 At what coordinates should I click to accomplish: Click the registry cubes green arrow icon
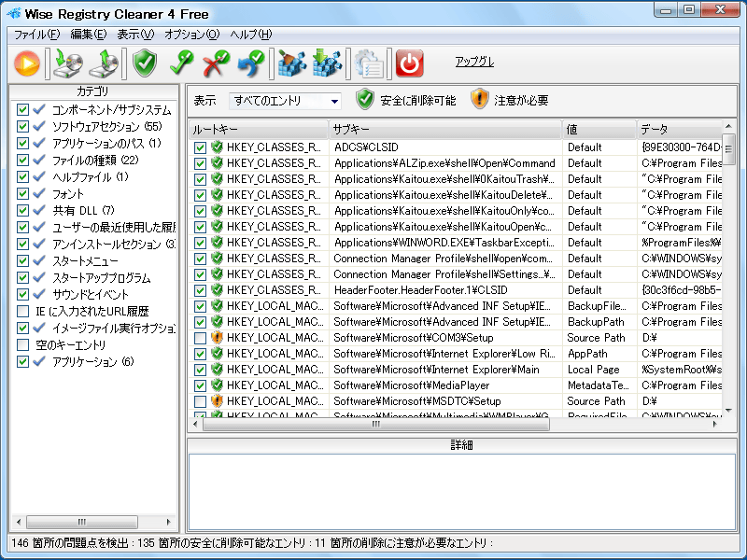327,63
